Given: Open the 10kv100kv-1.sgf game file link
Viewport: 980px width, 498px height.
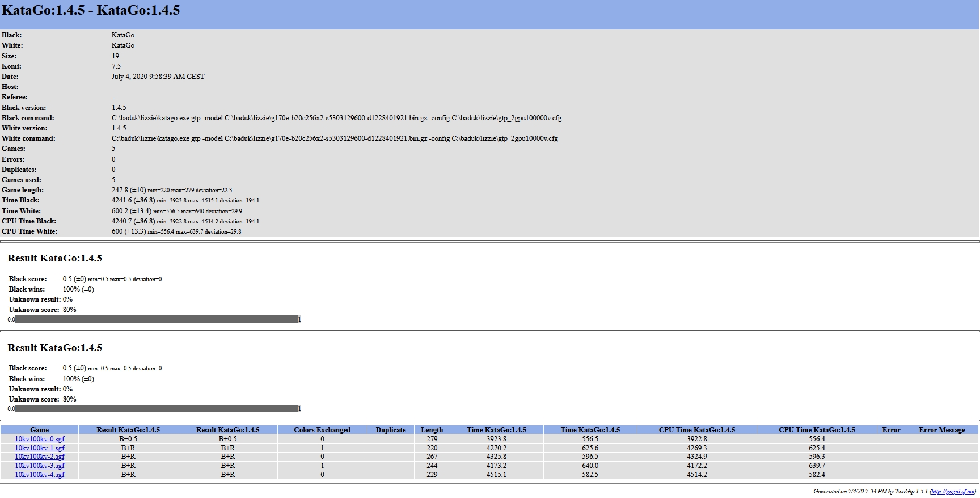Looking at the screenshot, I should [40, 448].
